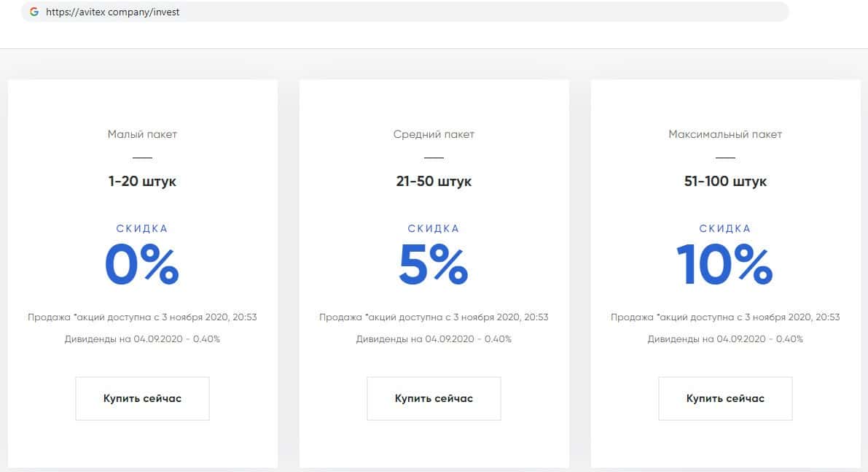Click the "51-100 штук" quantity text
Viewport: 868px width, 472px height.
(x=725, y=181)
